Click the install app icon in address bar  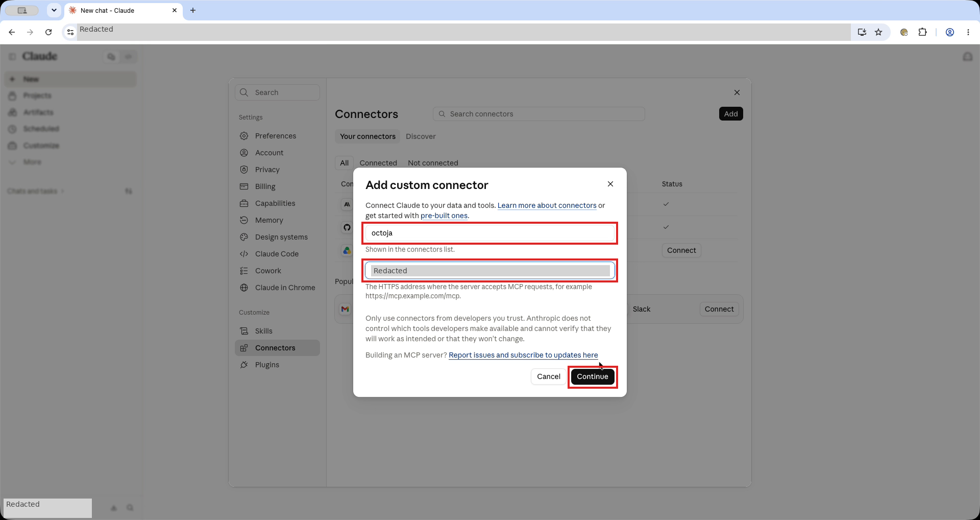click(862, 32)
